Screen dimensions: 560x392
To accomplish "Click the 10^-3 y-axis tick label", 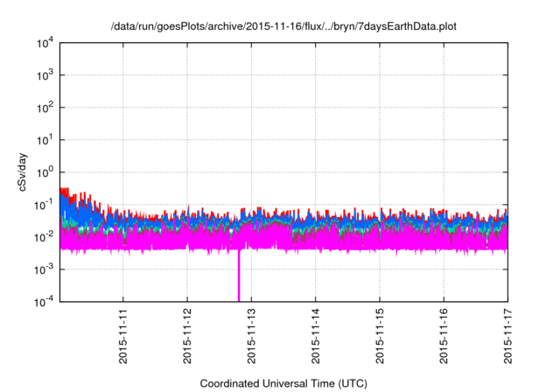I will 44,269.
